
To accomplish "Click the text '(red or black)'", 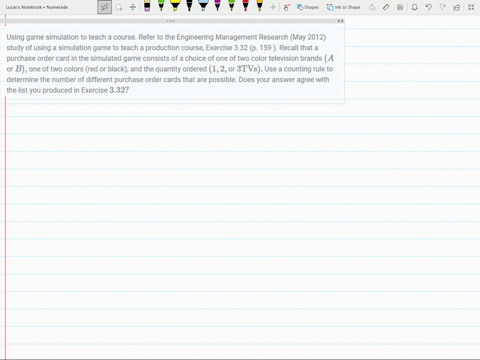I will tap(107, 69).
